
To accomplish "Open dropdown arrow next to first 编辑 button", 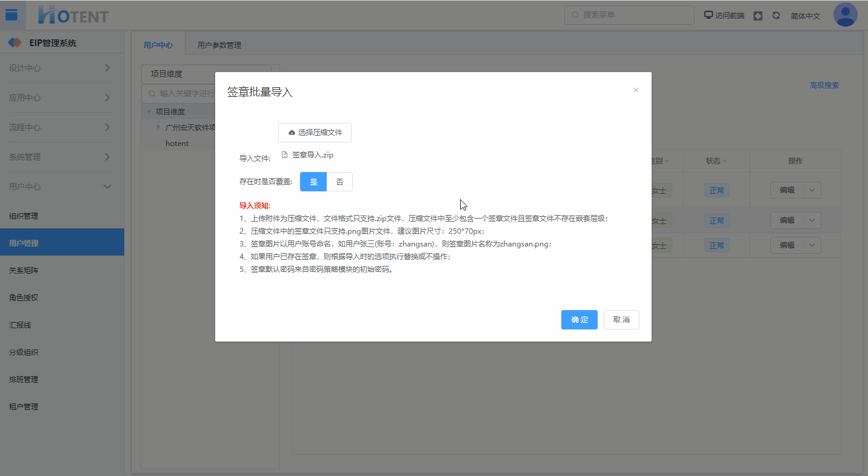I will coord(813,190).
